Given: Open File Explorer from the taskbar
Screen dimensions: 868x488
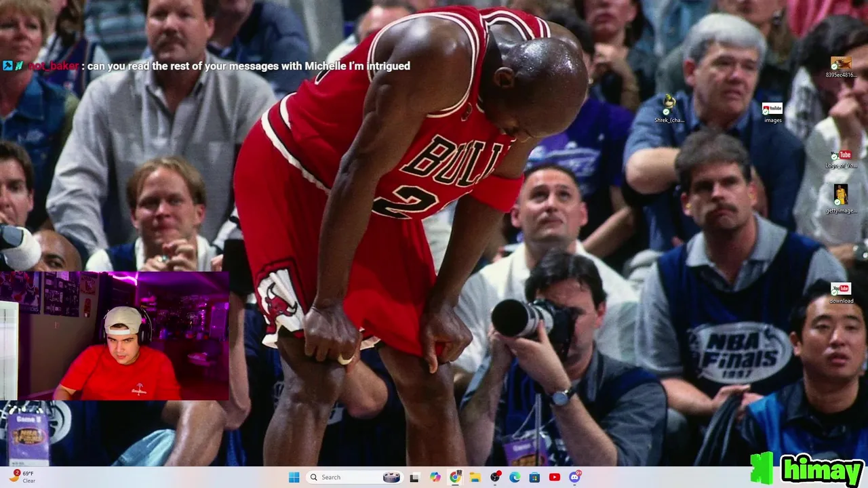Looking at the screenshot, I should [x=475, y=477].
